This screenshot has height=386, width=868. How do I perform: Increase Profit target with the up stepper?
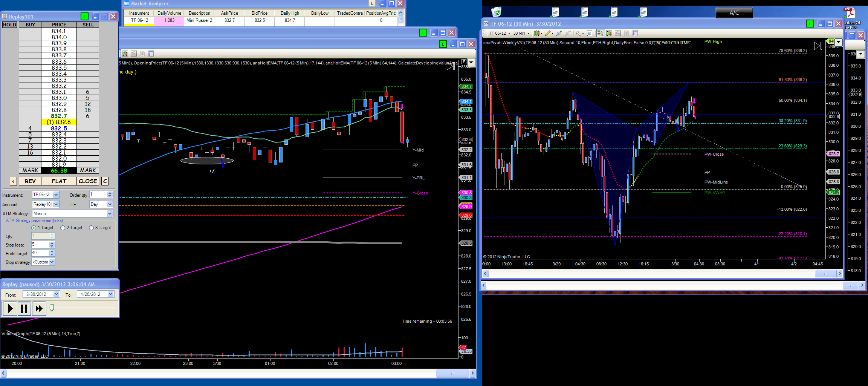click(x=52, y=251)
